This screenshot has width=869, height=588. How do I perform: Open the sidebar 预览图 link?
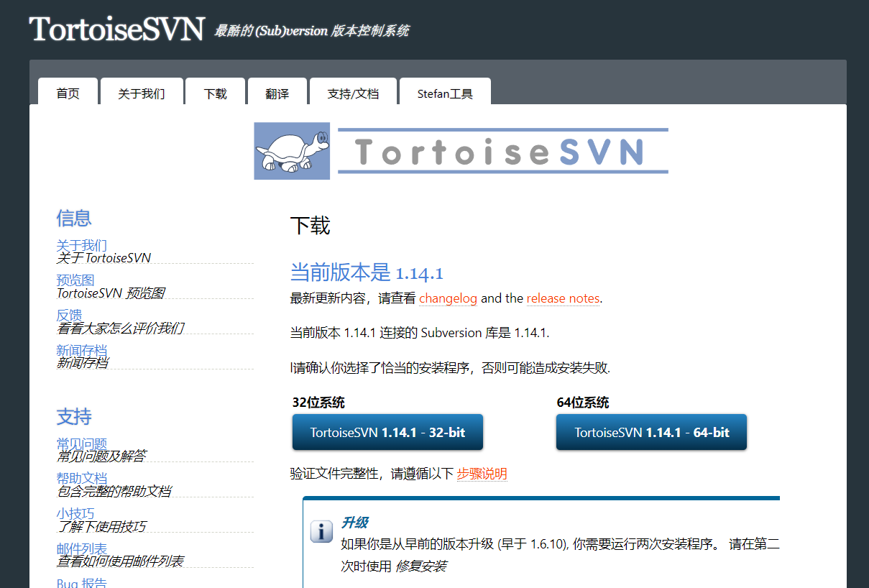pyautogui.click(x=75, y=280)
